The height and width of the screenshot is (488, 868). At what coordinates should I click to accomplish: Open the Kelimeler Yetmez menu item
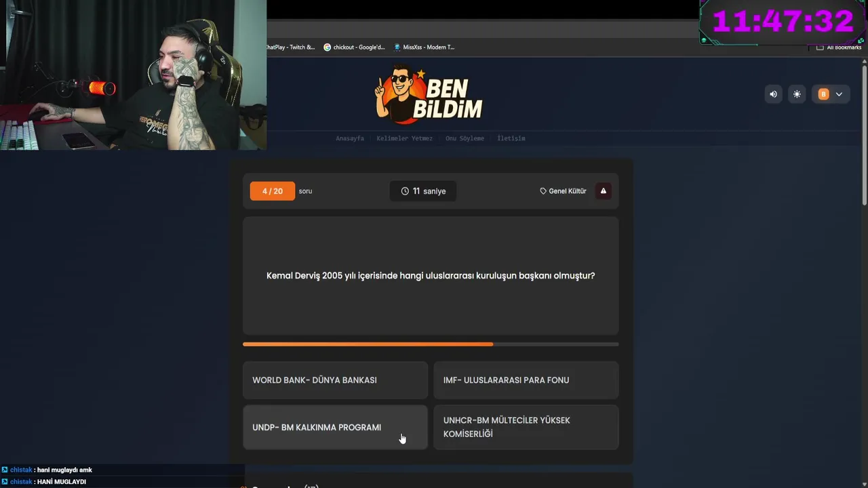click(x=404, y=138)
